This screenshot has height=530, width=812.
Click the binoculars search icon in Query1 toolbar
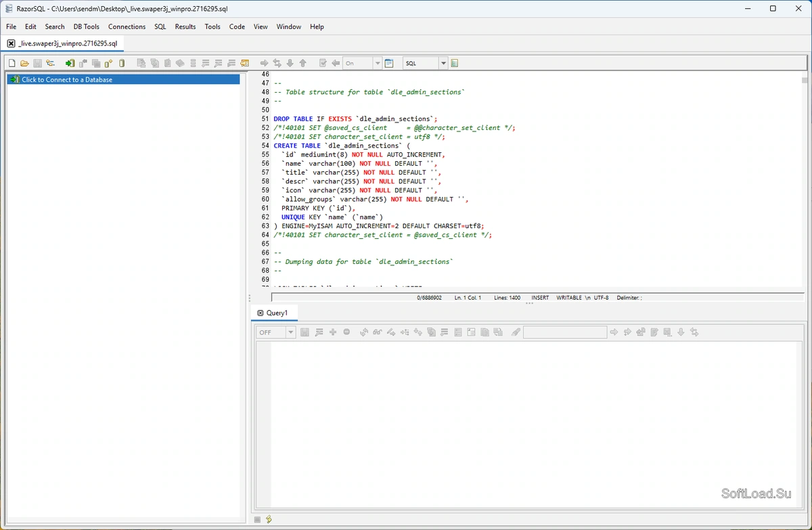pos(378,332)
